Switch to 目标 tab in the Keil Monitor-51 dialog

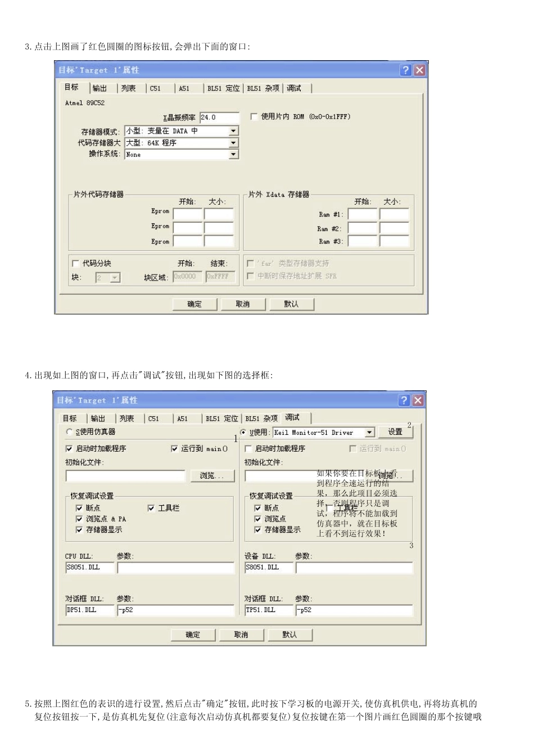(70, 418)
